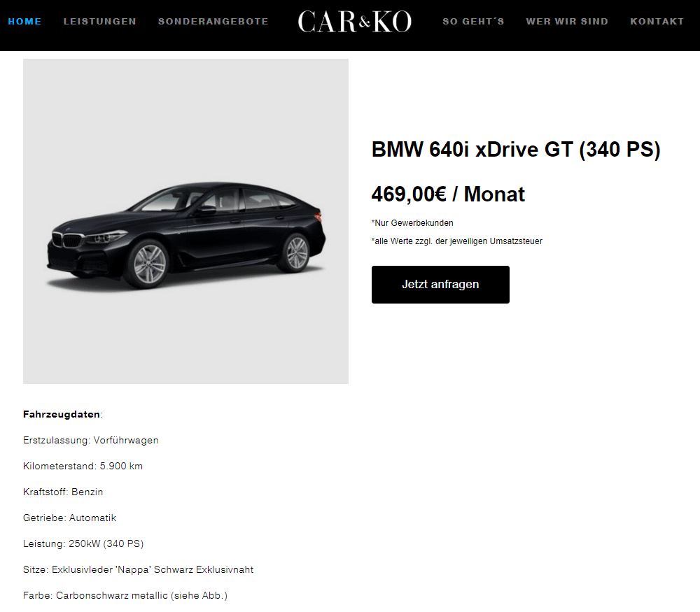The height and width of the screenshot is (612, 700).
Task: Click the Jetzt anfragen button
Action: pos(440,285)
